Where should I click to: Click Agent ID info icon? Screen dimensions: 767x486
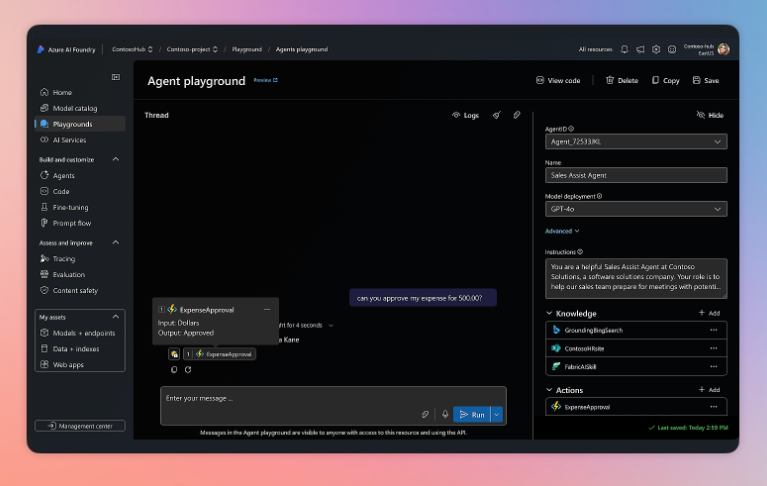pyautogui.click(x=571, y=129)
